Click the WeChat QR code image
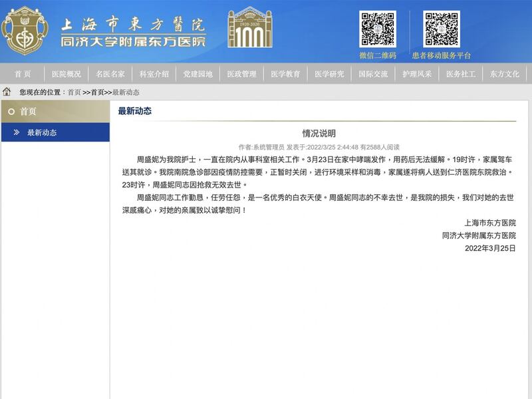This screenshot has height=399, width=532. 377,28
